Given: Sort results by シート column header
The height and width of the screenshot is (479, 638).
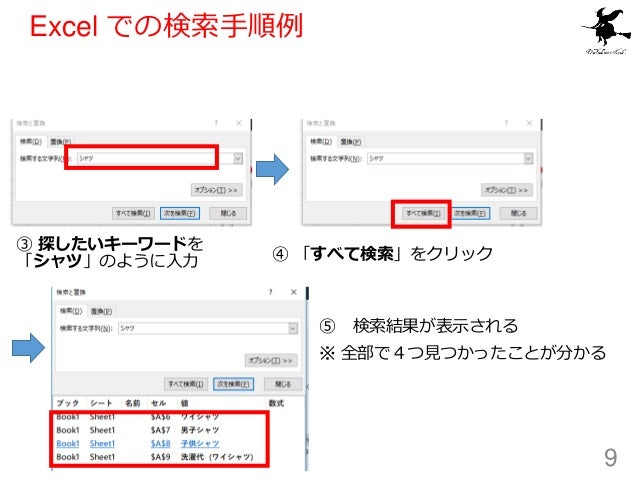Looking at the screenshot, I should 101,403.
